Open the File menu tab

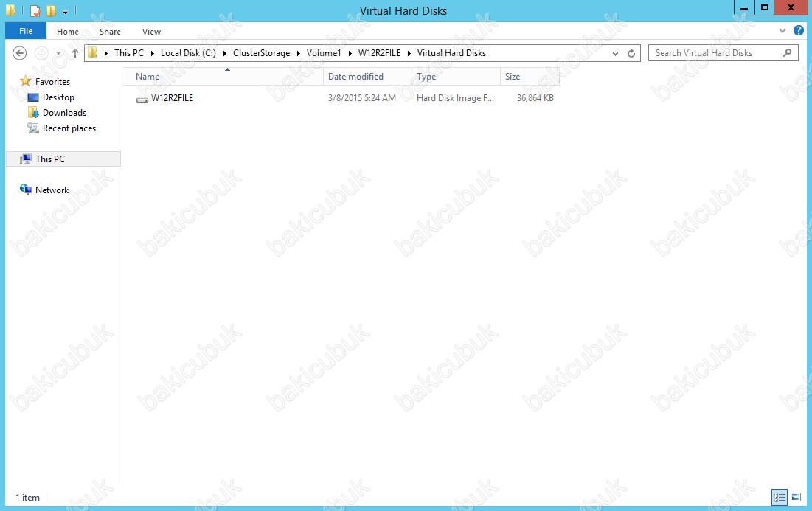click(25, 31)
